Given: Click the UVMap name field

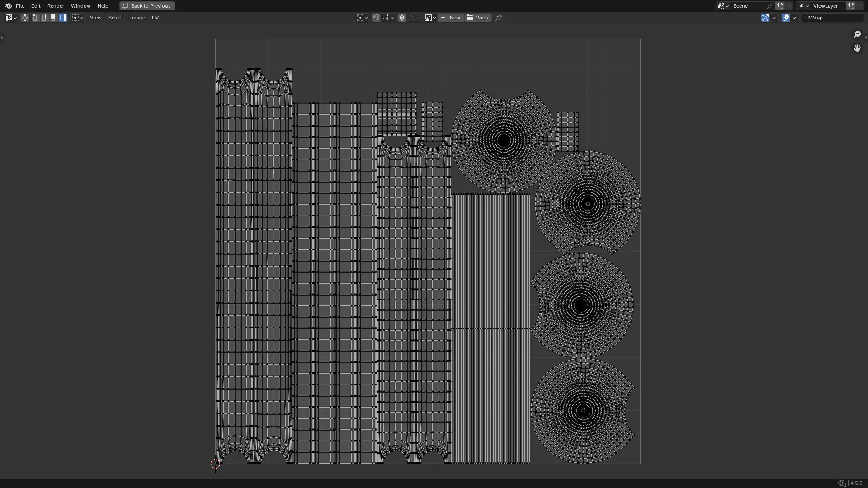Looking at the screenshot, I should [x=832, y=18].
